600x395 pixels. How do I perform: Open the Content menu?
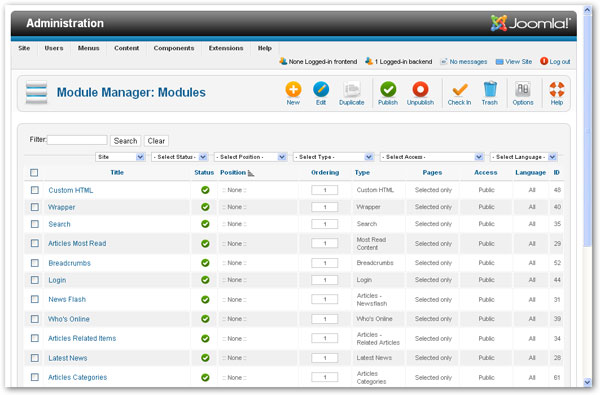click(x=127, y=48)
